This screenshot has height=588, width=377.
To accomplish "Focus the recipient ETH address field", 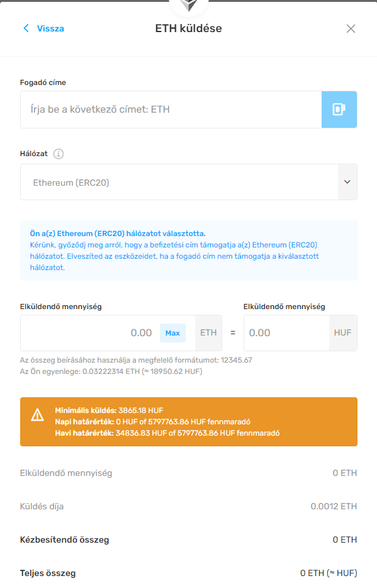I will (x=171, y=110).
